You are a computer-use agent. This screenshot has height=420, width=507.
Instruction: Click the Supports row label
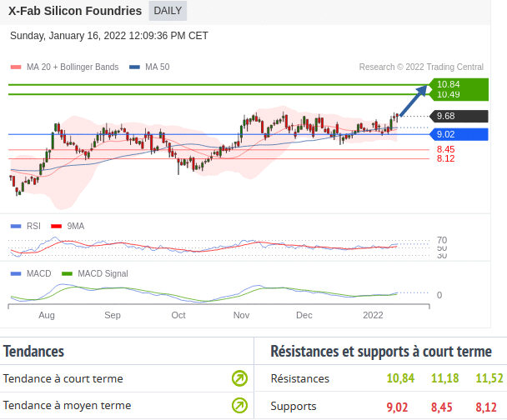[294, 407]
